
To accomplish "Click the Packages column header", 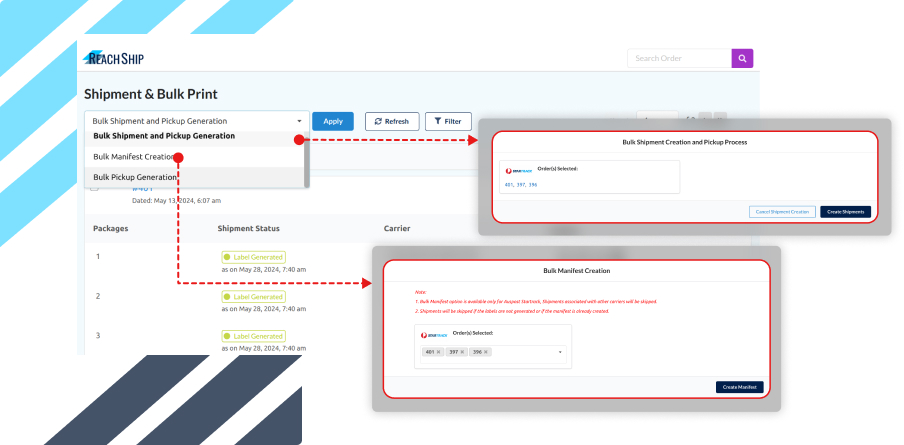I will tap(111, 228).
